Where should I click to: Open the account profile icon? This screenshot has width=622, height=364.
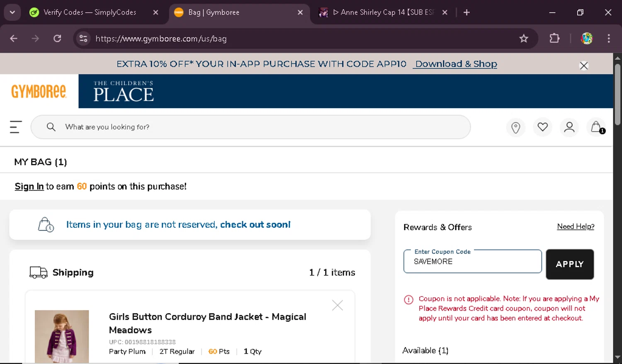coord(569,127)
